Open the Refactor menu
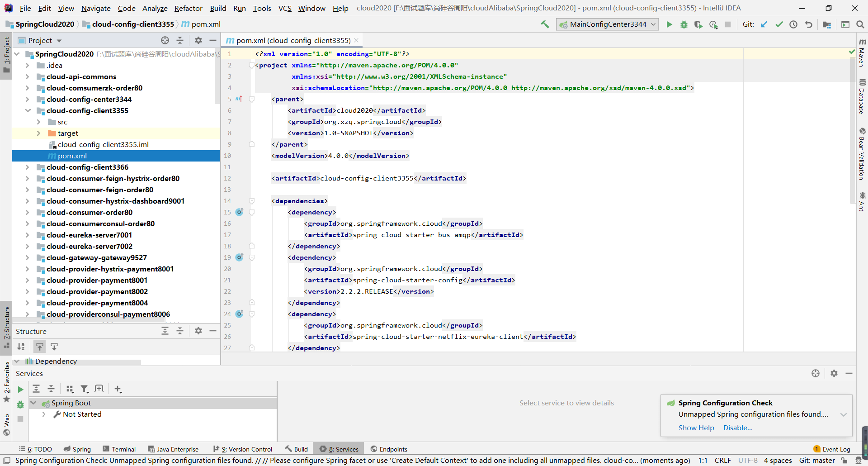The height and width of the screenshot is (466, 868). click(x=188, y=8)
